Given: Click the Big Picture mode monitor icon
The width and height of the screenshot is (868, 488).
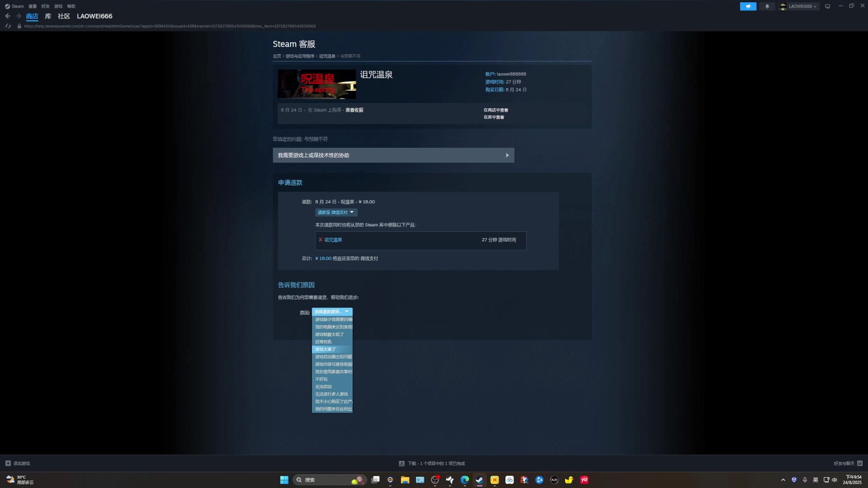Looking at the screenshot, I should [828, 6].
